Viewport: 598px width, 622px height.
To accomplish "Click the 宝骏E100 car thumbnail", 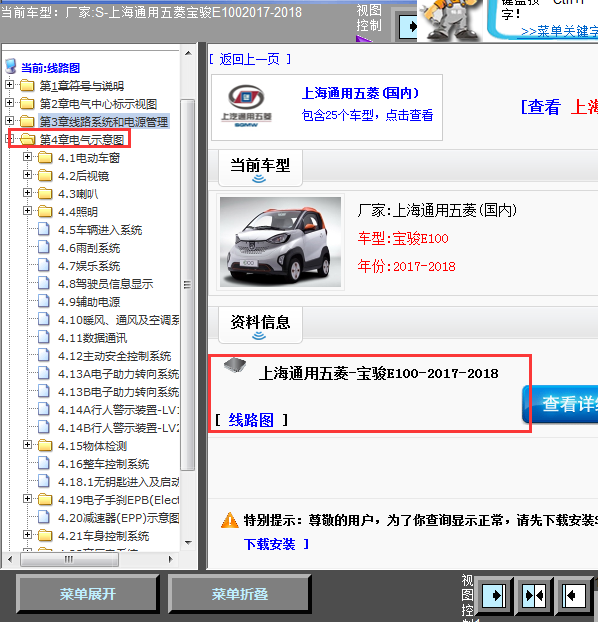I will [280, 242].
